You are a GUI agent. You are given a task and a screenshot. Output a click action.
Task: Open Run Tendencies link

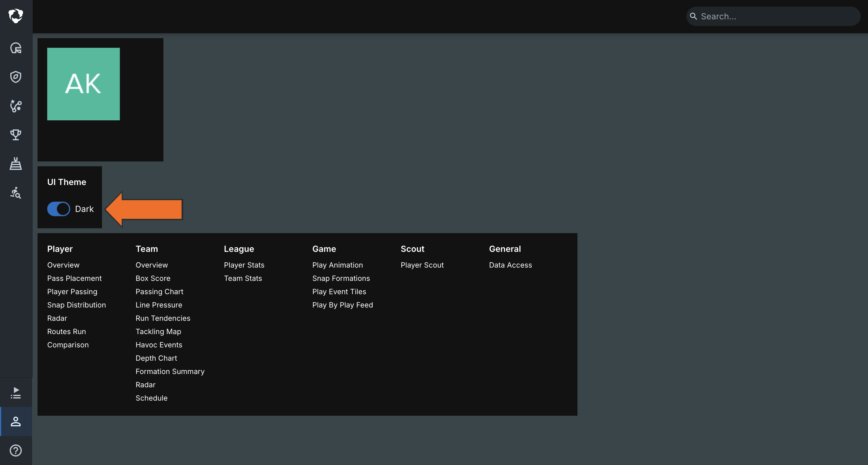tap(163, 318)
